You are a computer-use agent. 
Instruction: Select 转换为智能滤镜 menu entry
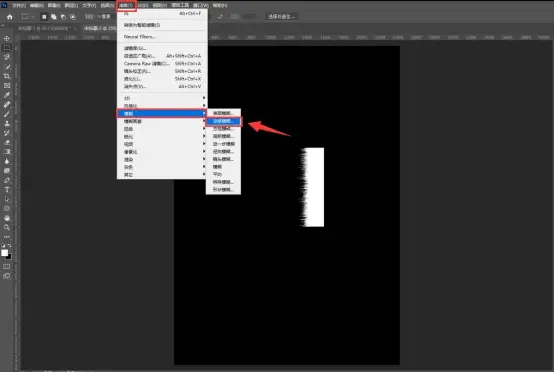[162, 25]
